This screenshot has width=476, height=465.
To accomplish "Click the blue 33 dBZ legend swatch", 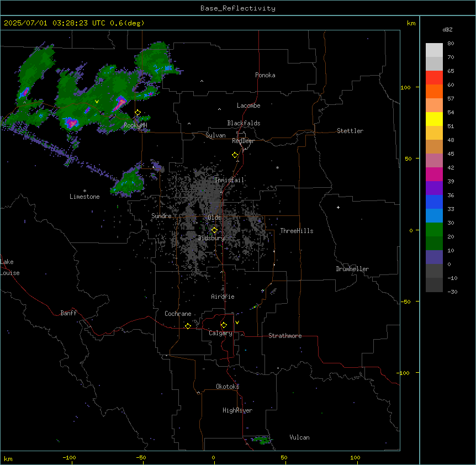I will coord(434,202).
